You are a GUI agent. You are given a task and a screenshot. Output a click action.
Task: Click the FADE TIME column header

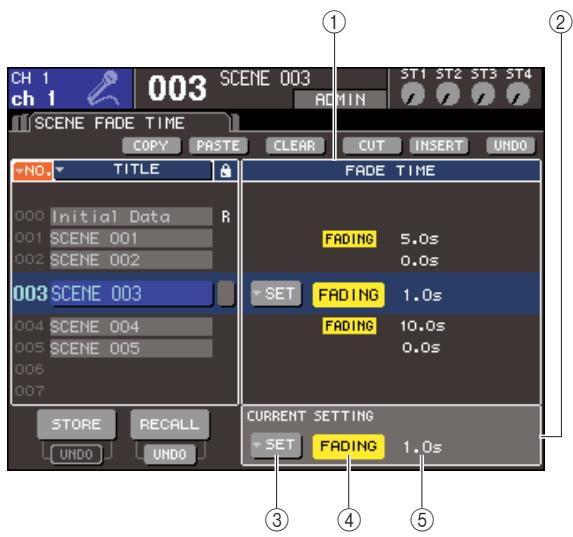(x=391, y=171)
